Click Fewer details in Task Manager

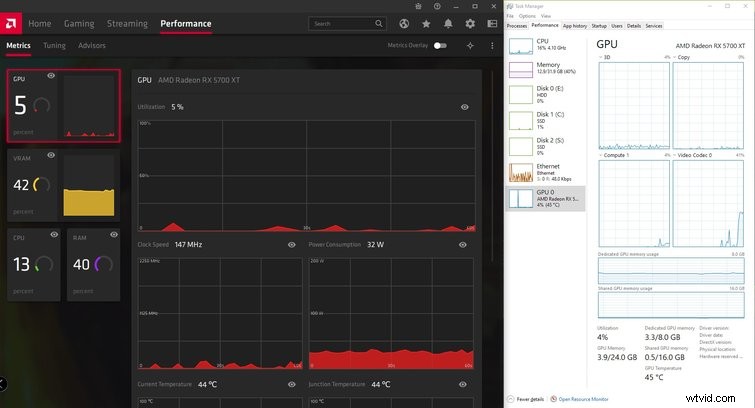tap(530, 399)
